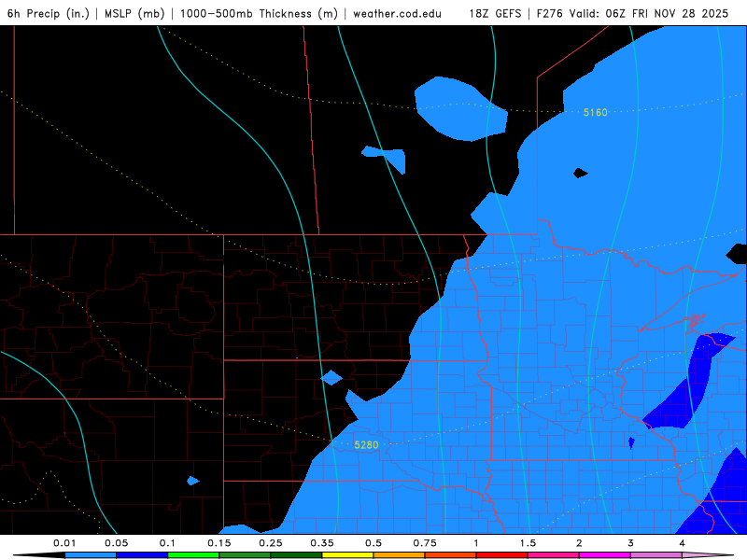
Task: Select the medium green 0.15–0.25 legend swatch
Action: click(x=245, y=555)
